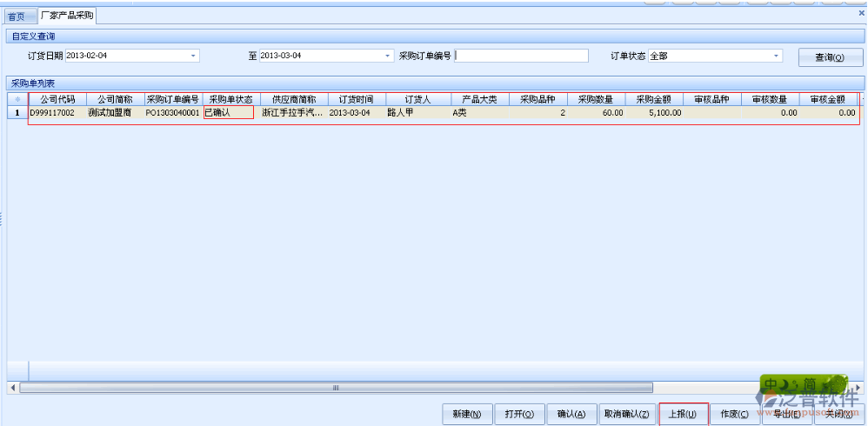Click the 取消确认(Z) button

[x=626, y=415]
